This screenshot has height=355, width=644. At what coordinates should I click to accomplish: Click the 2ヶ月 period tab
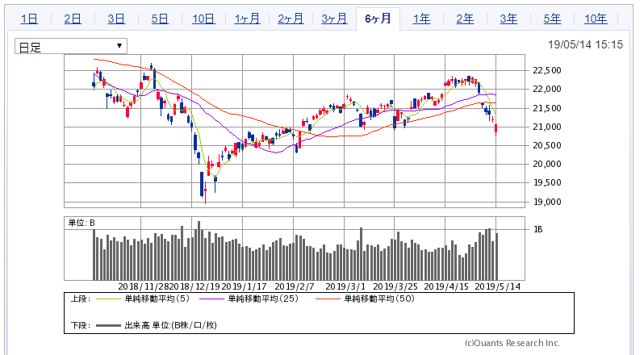click(291, 19)
